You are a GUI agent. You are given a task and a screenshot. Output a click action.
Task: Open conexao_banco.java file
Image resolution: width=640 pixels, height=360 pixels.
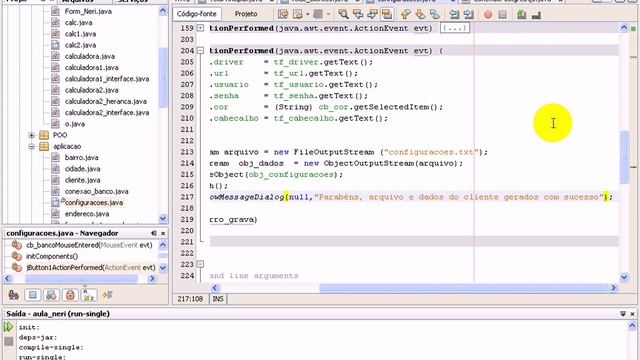[96, 191]
